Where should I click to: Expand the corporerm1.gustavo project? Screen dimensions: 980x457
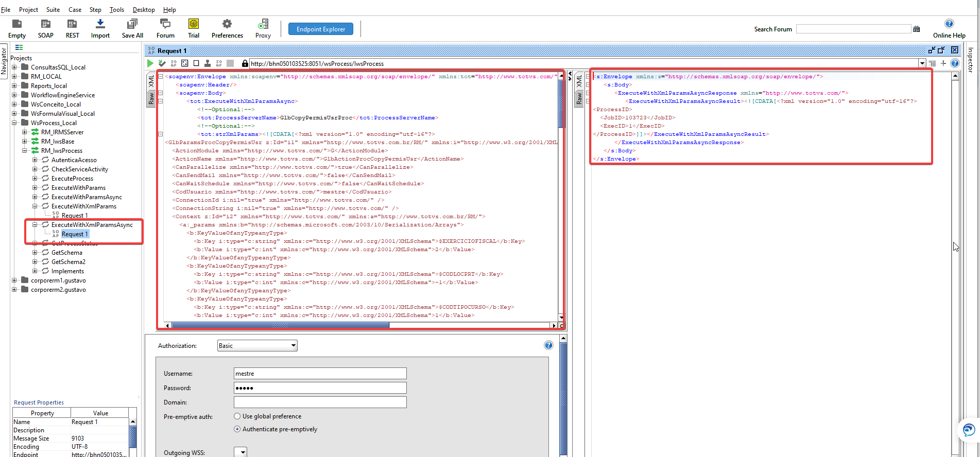[x=14, y=280]
